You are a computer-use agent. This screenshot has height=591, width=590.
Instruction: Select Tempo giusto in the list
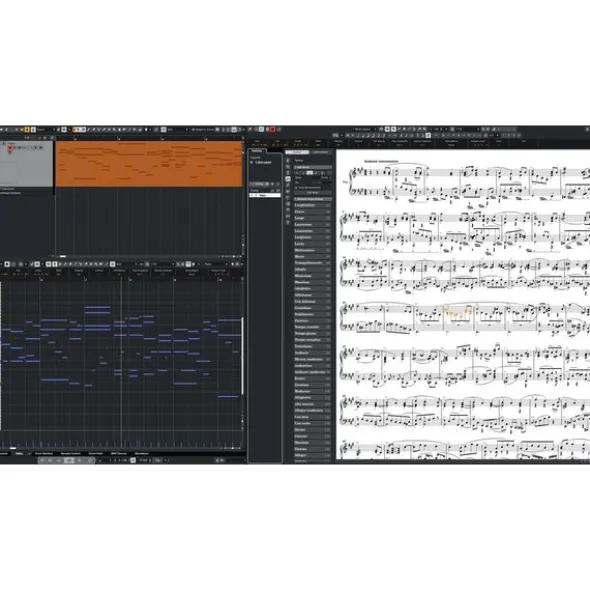tap(312, 334)
